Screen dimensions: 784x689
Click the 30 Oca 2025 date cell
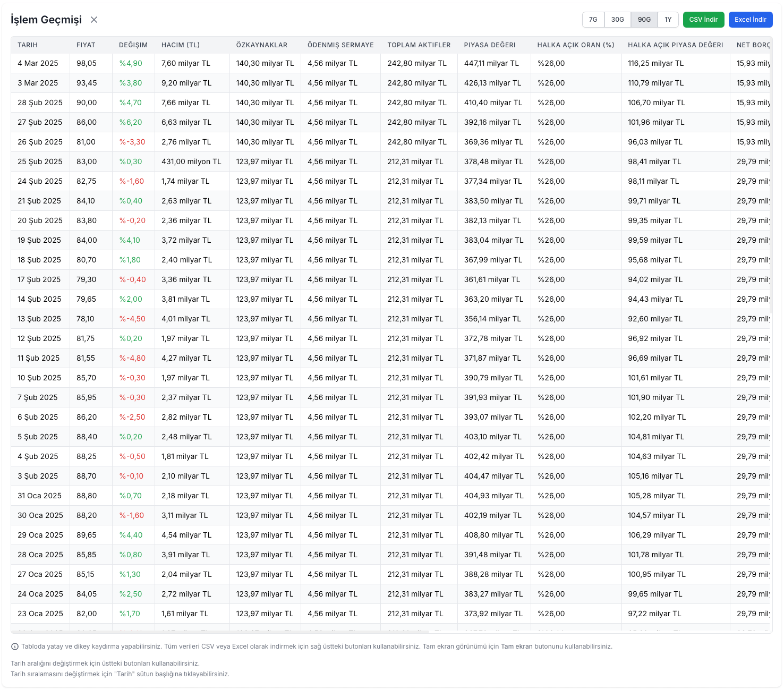pos(40,515)
